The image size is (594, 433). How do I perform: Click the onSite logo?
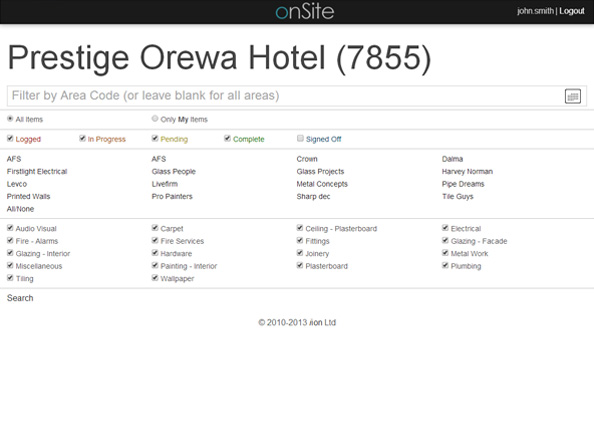[x=305, y=11]
